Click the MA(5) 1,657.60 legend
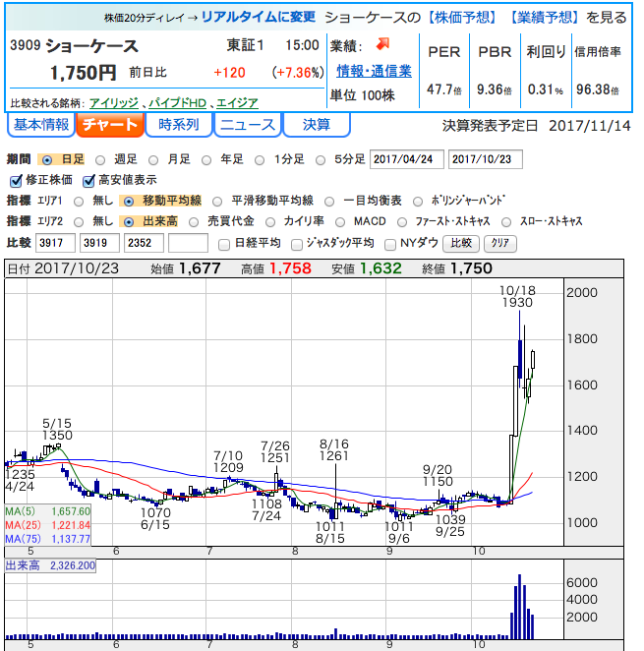This screenshot has height=651, width=644. (x=47, y=511)
